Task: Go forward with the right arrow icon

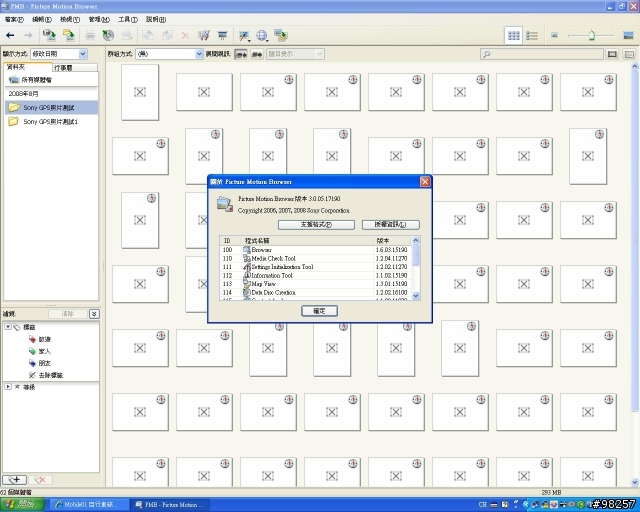Action: [x=28, y=36]
